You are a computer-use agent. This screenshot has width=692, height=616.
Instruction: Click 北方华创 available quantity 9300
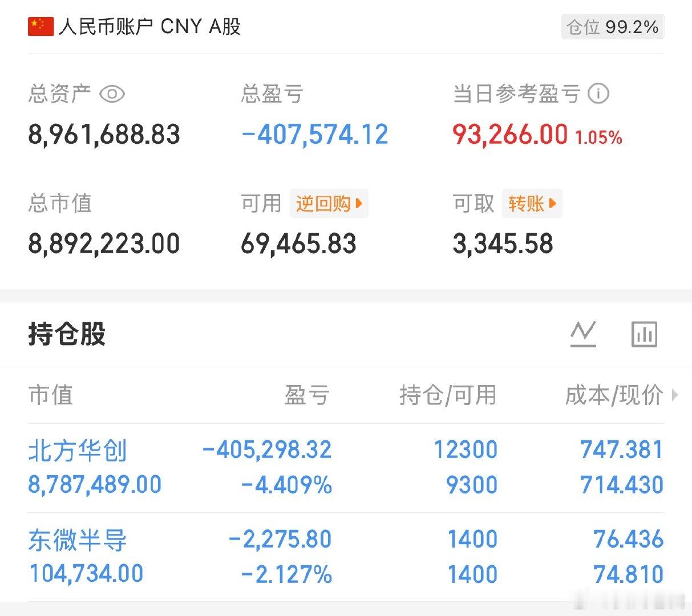point(472,485)
